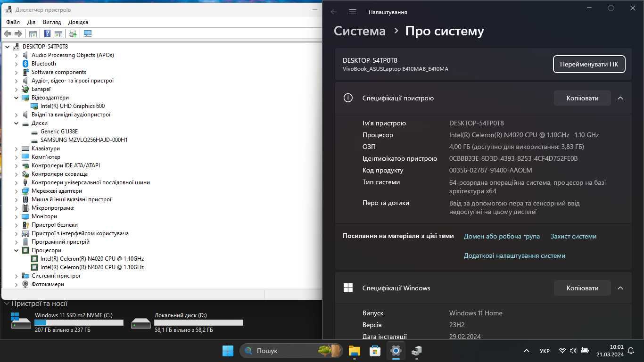The width and height of the screenshot is (644, 362).
Task: Toggle the action pane toolbar icon
Action: pos(58,33)
